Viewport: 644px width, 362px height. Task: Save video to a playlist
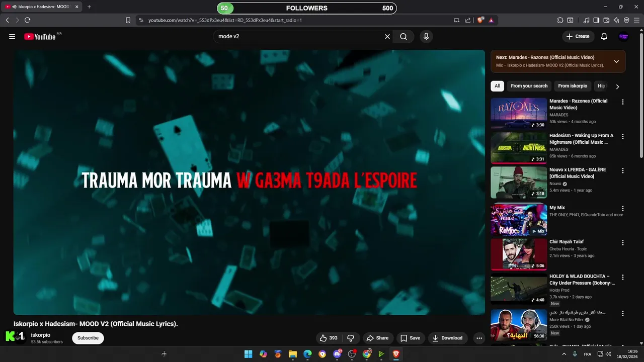(x=410, y=338)
